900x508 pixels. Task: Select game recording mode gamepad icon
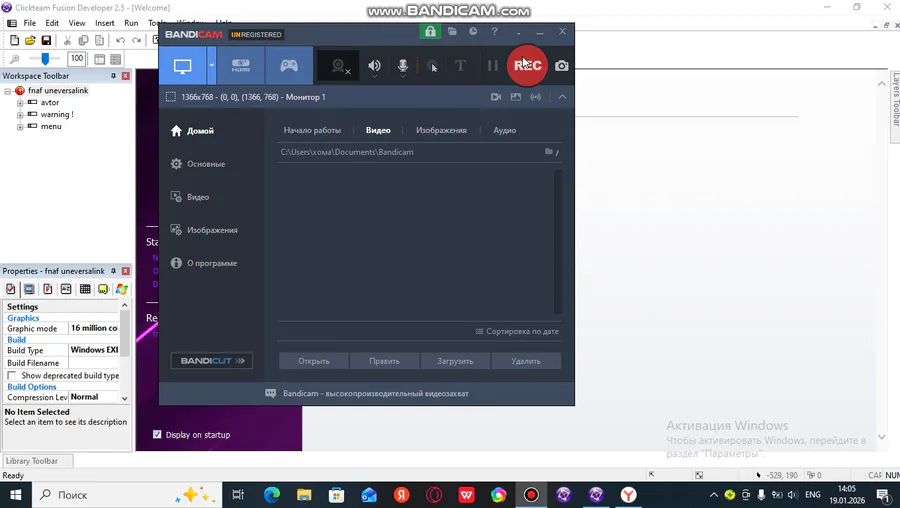(x=289, y=65)
